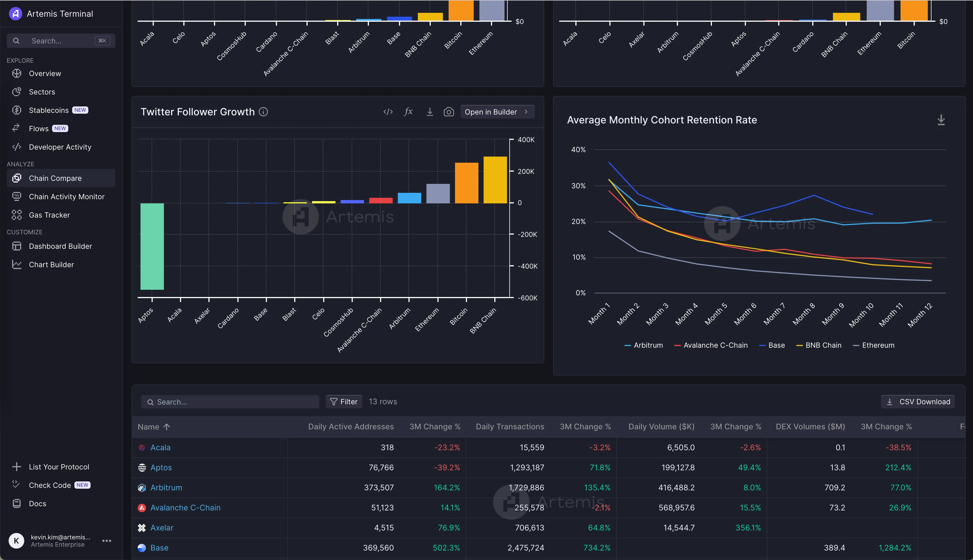Click the BNB Chain yellow bar in Twitter chart
The image size is (973, 560).
(495, 180)
